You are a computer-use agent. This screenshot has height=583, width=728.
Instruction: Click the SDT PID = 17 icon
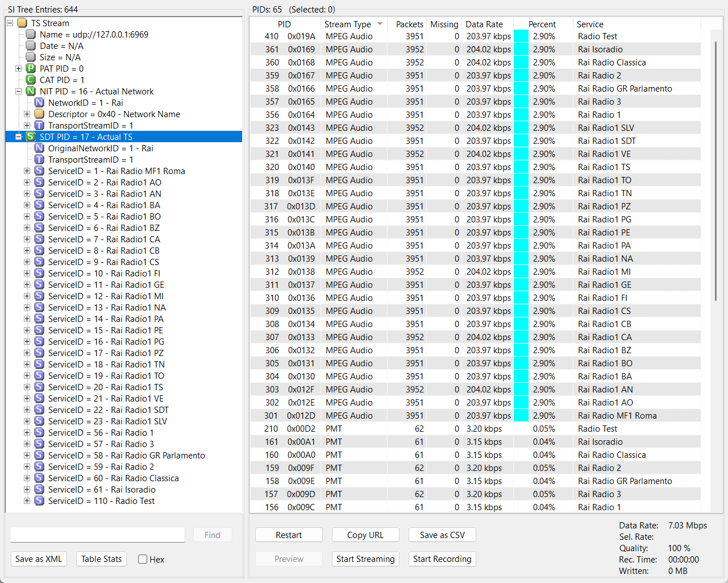point(31,137)
